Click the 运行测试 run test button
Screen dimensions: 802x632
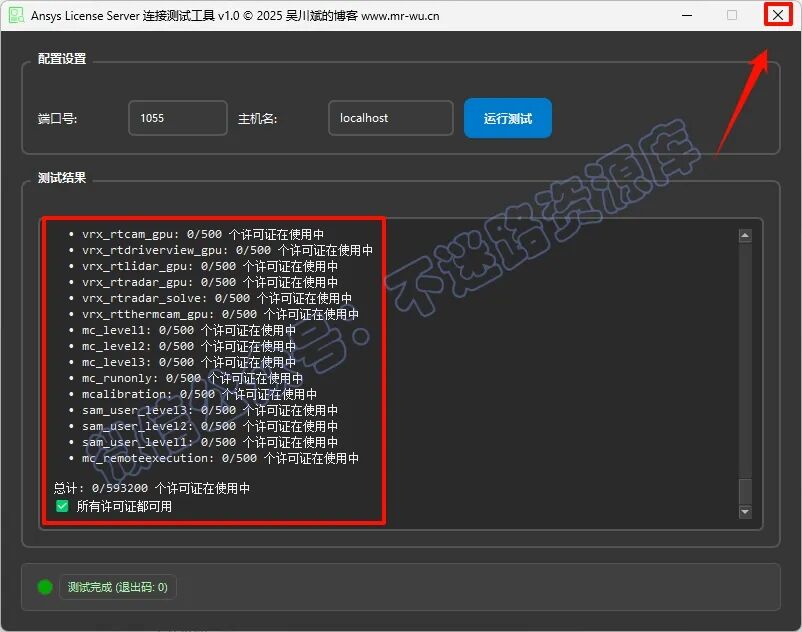click(x=507, y=118)
